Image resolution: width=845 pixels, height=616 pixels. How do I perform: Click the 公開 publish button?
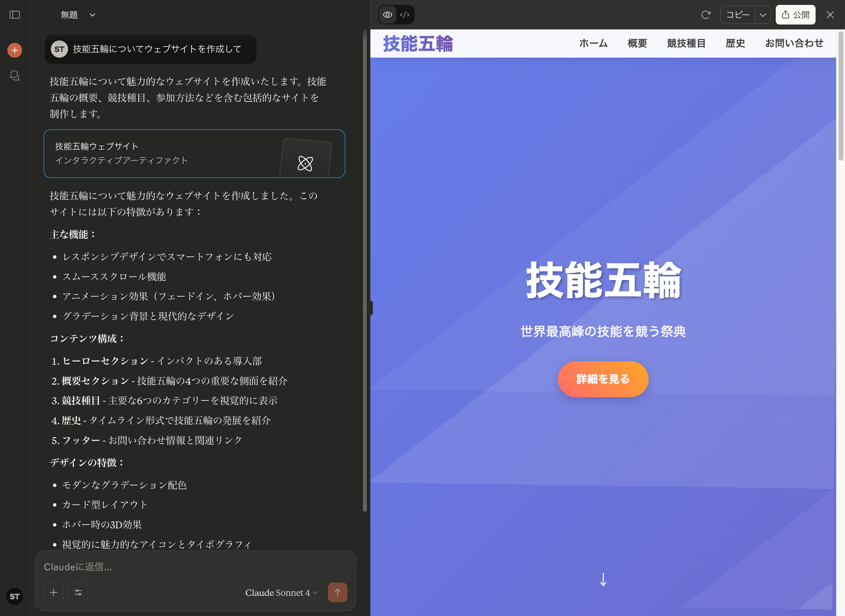(795, 15)
